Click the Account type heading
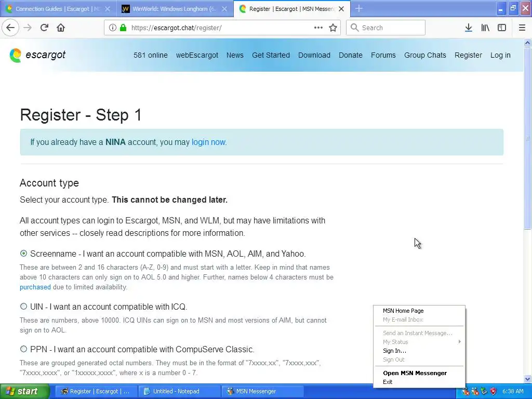 pyautogui.click(x=49, y=183)
